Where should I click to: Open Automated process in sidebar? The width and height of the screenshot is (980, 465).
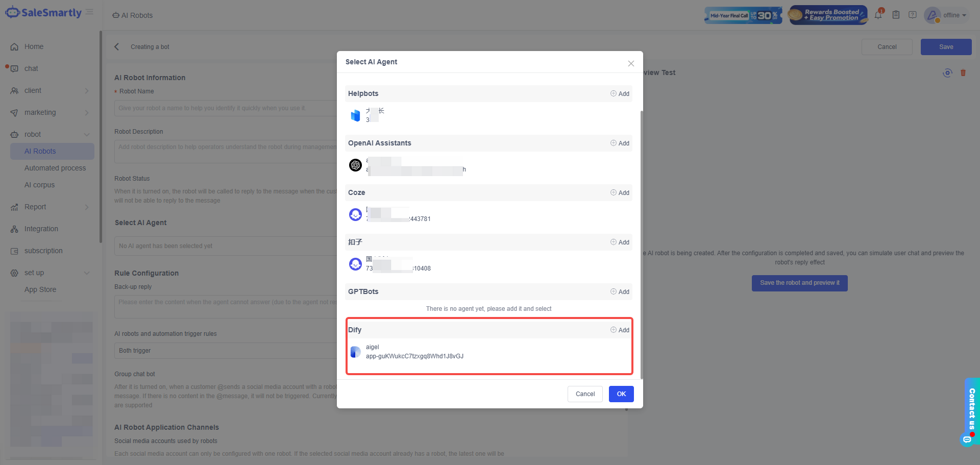[55, 168]
